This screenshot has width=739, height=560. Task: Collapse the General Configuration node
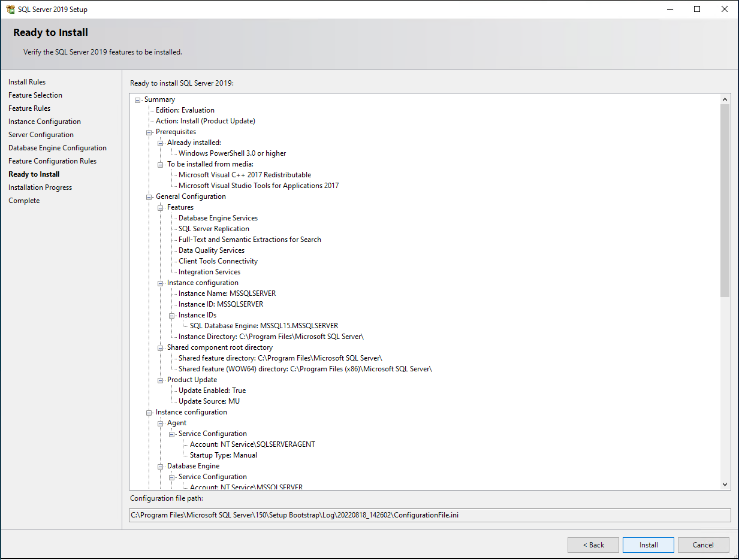coord(149,197)
